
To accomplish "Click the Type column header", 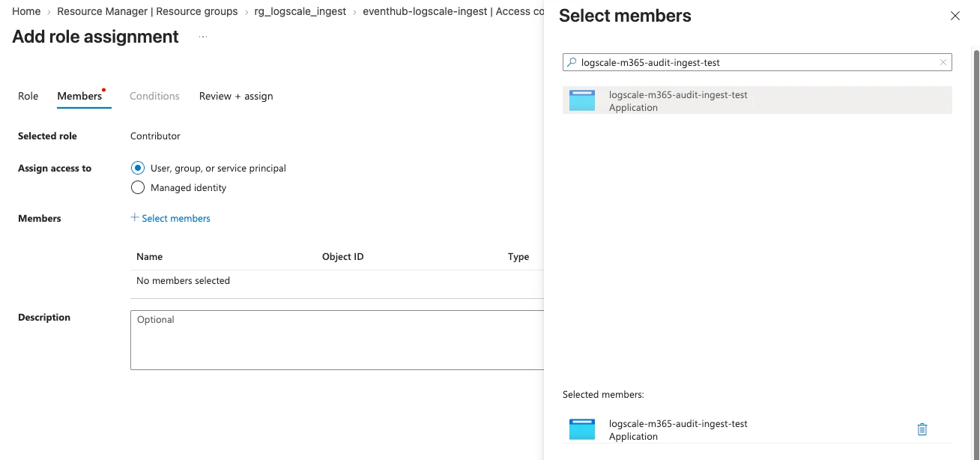I will [x=518, y=256].
